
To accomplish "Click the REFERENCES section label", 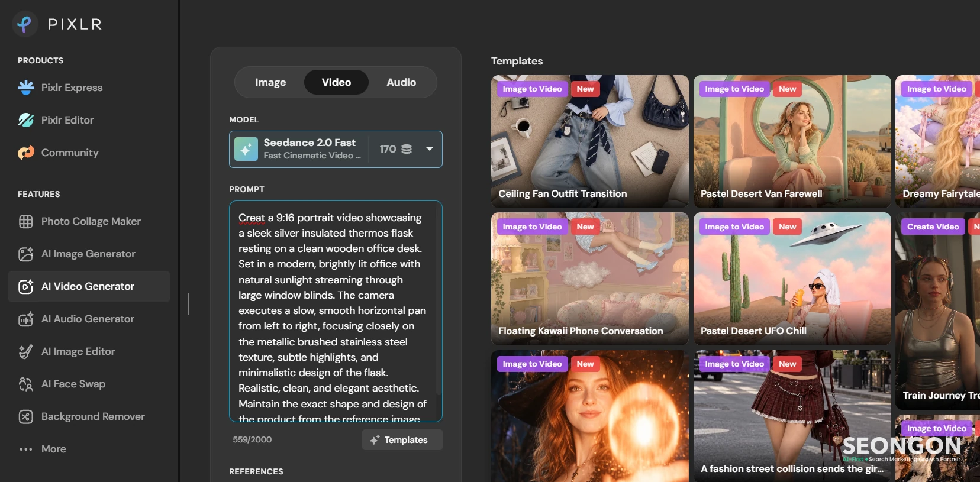I will click(256, 471).
